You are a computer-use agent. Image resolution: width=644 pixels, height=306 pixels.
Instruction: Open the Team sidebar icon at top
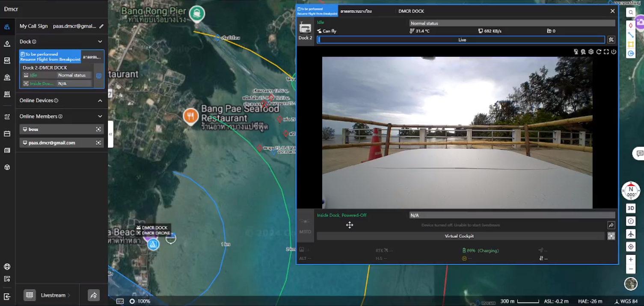click(7, 27)
